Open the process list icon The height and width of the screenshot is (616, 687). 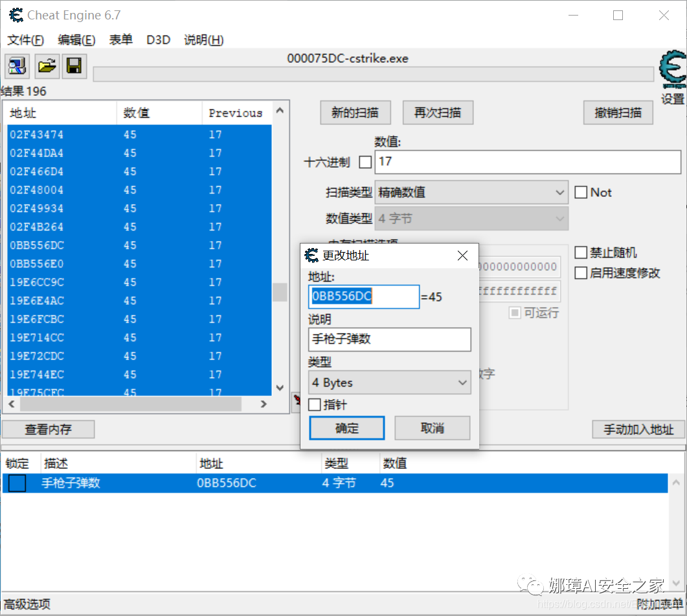coord(17,66)
